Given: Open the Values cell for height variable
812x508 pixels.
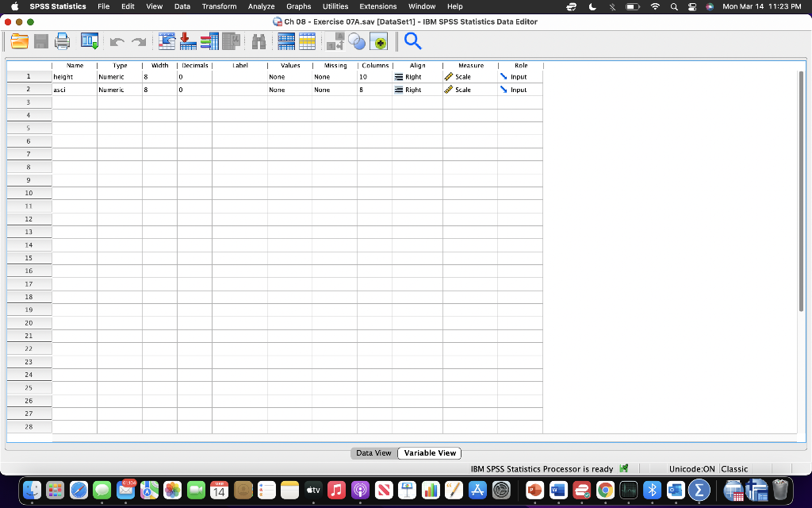Looking at the screenshot, I should 289,76.
